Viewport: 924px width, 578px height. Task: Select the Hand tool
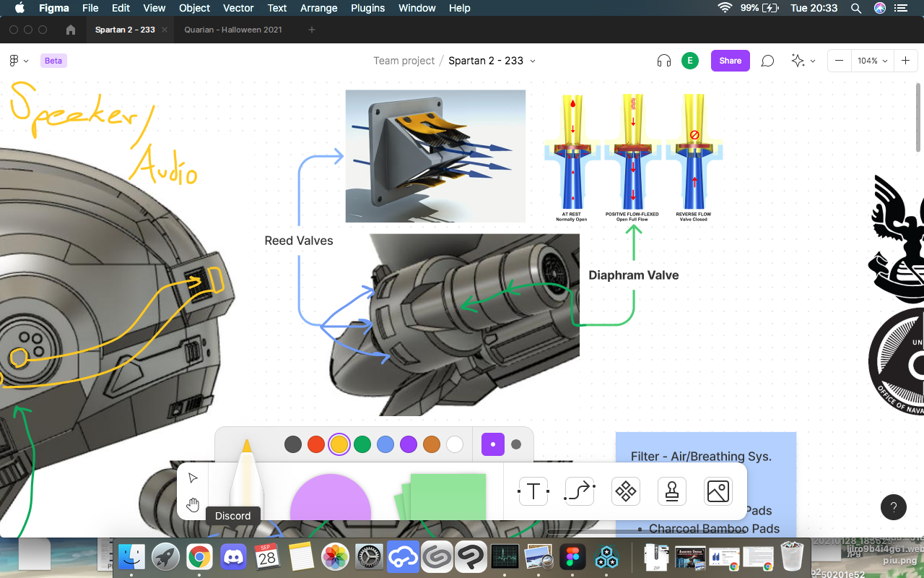[x=193, y=504]
